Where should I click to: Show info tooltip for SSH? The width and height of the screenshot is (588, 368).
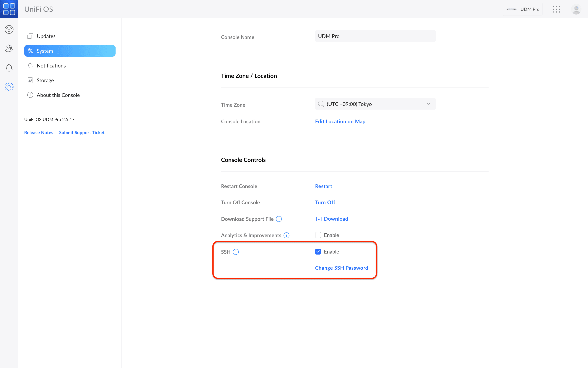tap(236, 252)
